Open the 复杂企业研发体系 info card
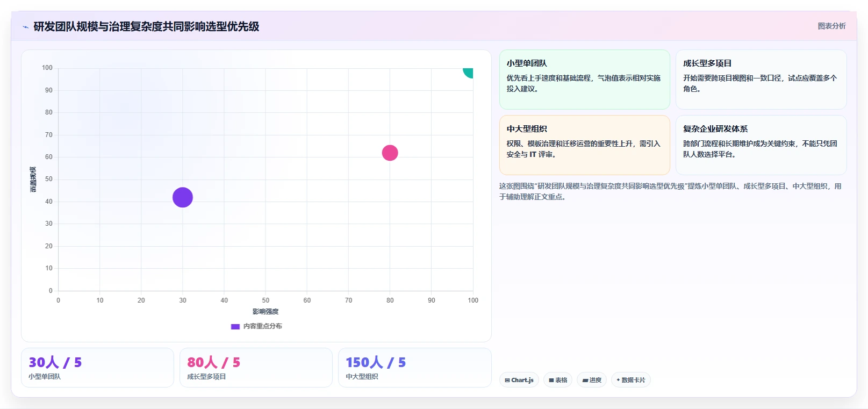This screenshot has width=868, height=409. tap(761, 145)
